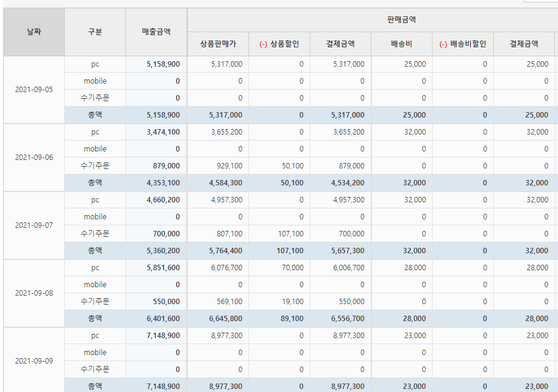
Task: Click pc row 5,158,900 매출금액 for 2021-09-05
Action: [x=163, y=64]
